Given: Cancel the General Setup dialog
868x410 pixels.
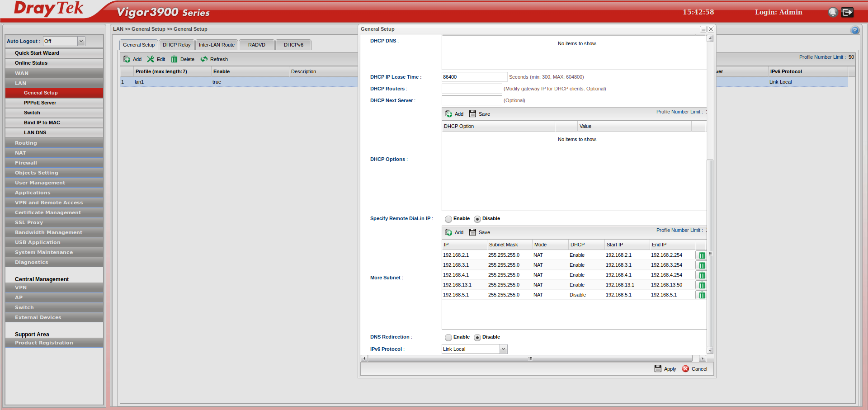Looking at the screenshot, I should (695, 369).
